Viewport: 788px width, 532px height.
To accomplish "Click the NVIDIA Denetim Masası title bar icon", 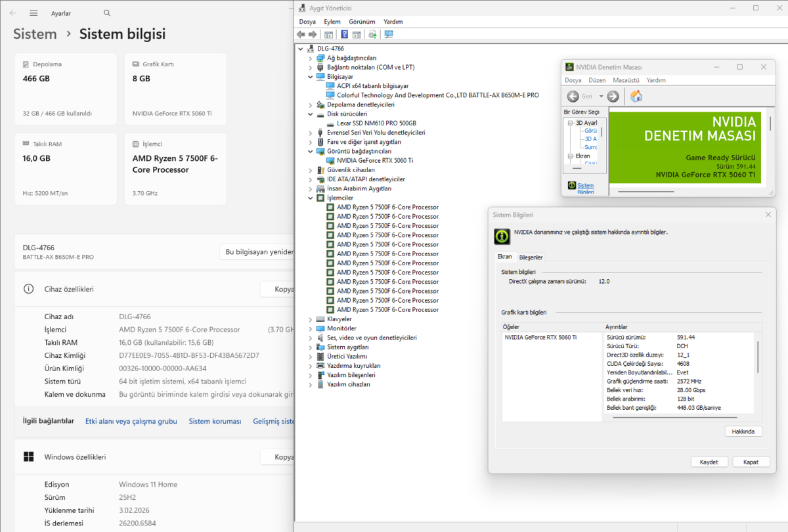I will pyautogui.click(x=569, y=67).
